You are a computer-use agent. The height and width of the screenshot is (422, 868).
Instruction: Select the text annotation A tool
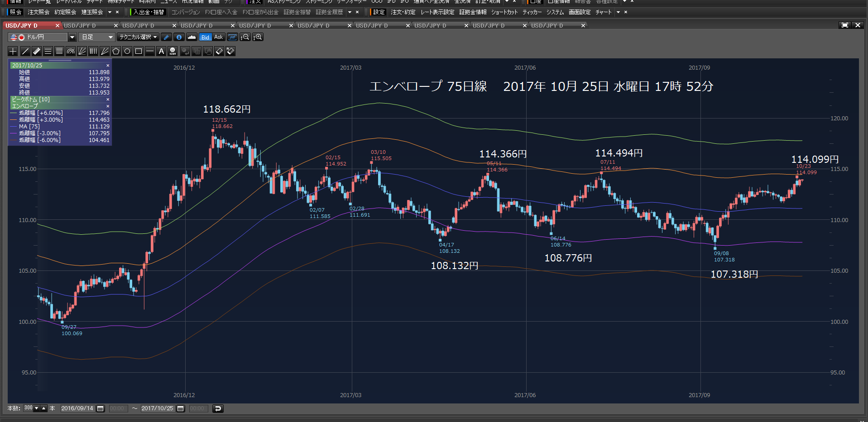[161, 51]
